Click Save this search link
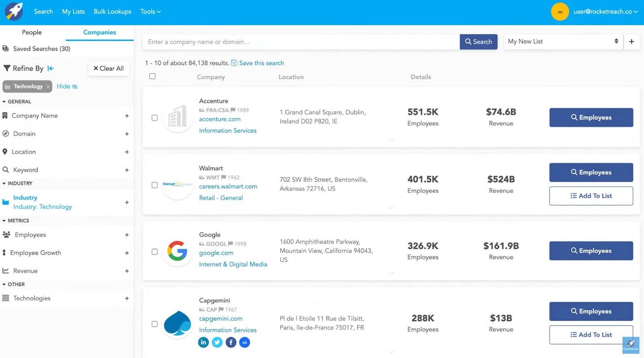 tap(261, 63)
